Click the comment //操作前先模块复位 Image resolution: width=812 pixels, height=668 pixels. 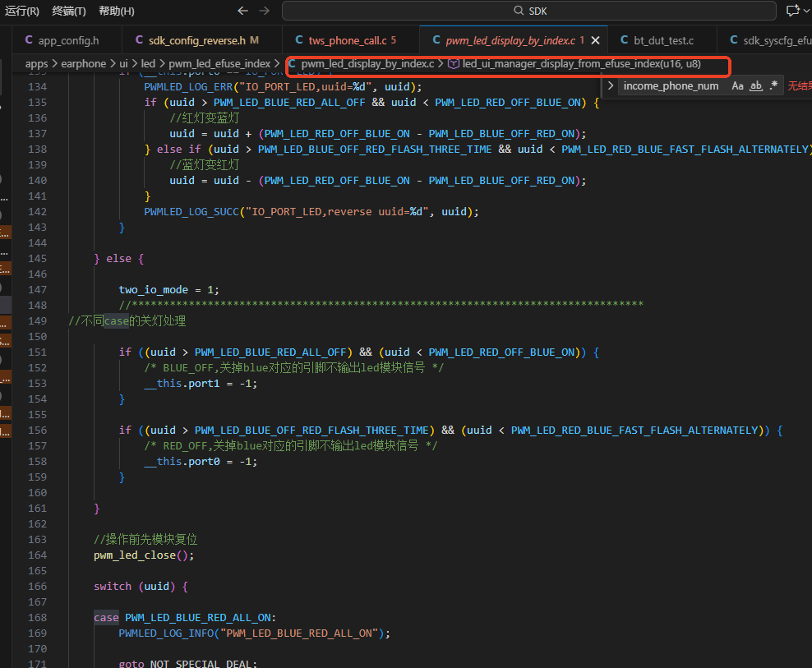[x=145, y=540]
